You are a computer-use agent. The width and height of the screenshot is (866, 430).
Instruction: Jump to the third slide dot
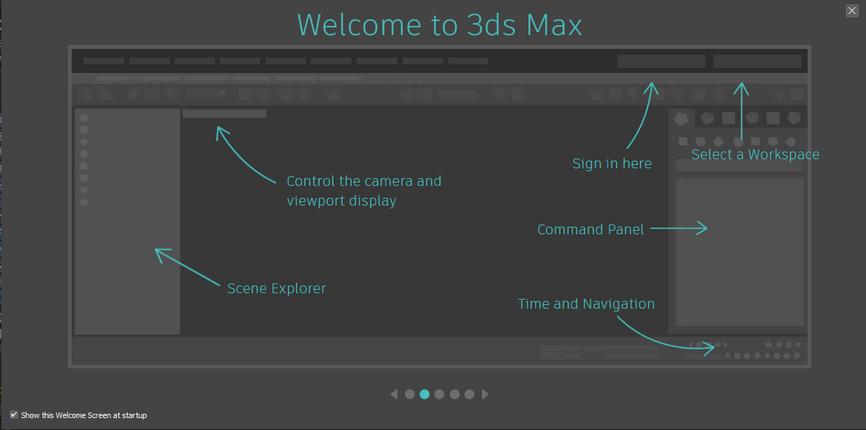[x=439, y=394]
